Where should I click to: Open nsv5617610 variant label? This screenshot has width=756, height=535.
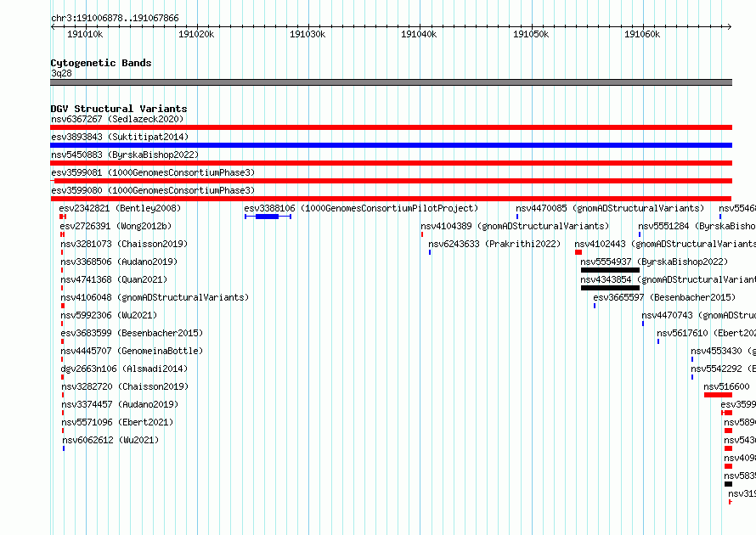point(707,333)
